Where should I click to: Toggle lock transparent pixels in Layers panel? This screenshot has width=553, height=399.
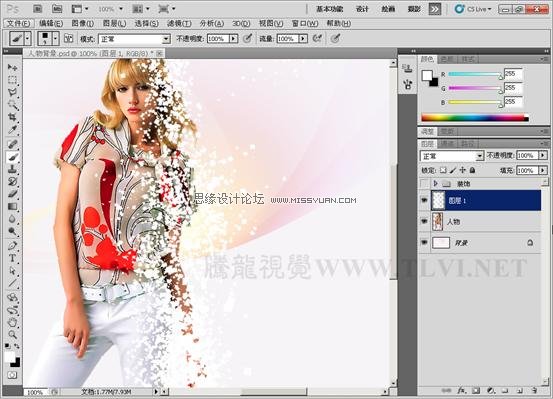[x=443, y=170]
